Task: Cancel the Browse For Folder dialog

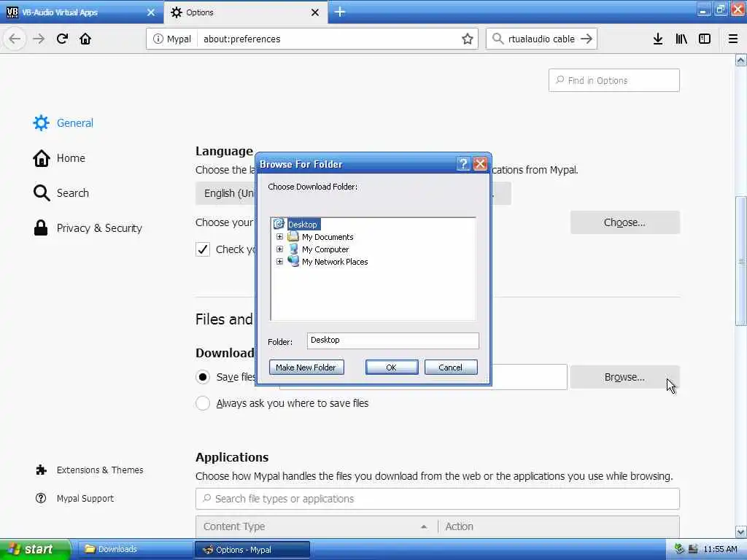Action: click(451, 367)
